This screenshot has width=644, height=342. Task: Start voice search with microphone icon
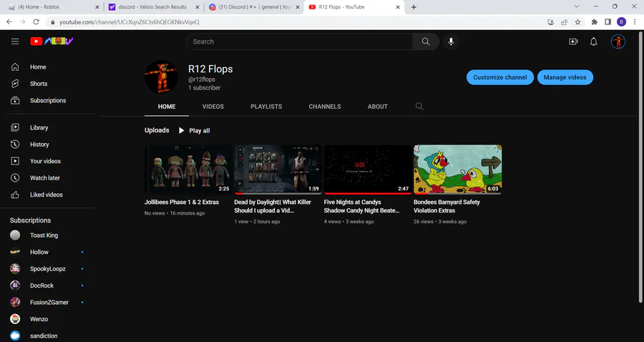(x=451, y=41)
